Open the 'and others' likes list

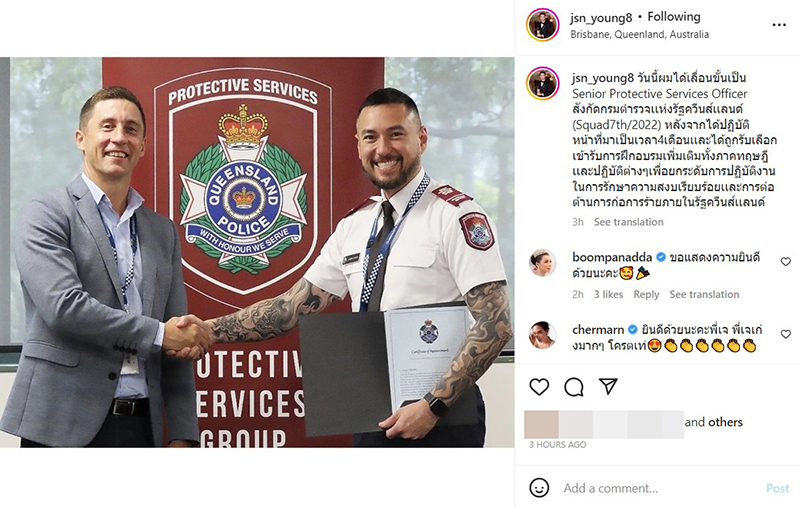[x=713, y=422]
